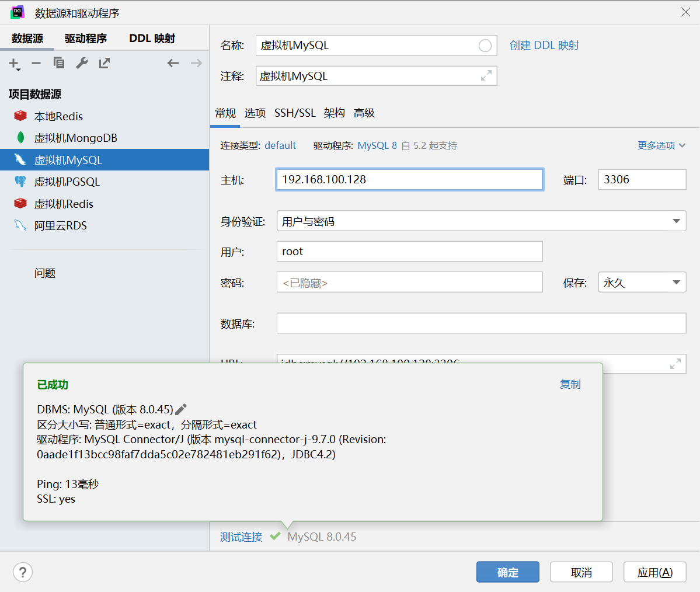Click the DataGrip logo in the title bar
The width and height of the screenshot is (700, 592).
[18, 12]
